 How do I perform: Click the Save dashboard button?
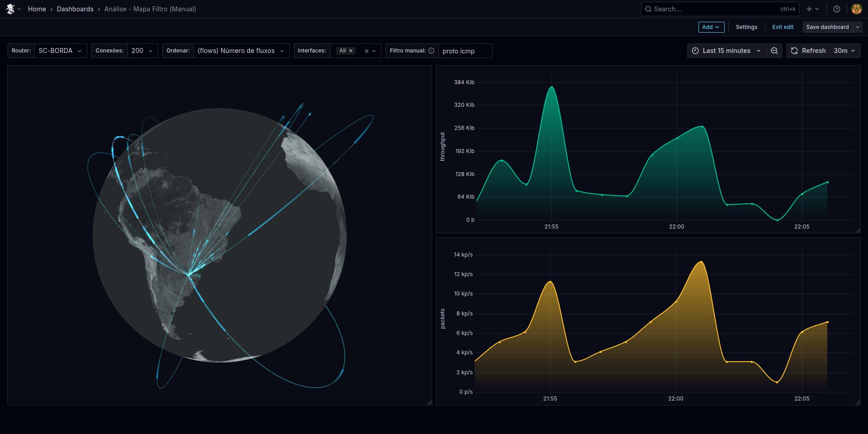[x=827, y=27]
